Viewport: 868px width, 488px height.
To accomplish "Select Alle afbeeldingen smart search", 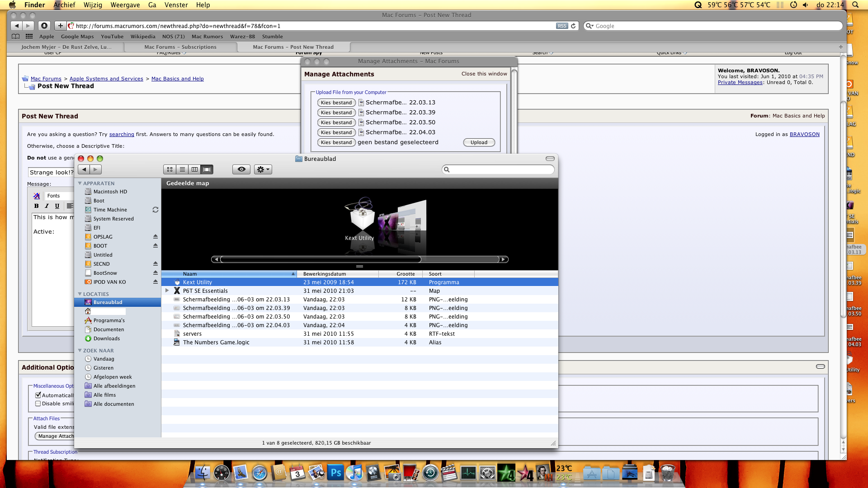I will pos(114,386).
